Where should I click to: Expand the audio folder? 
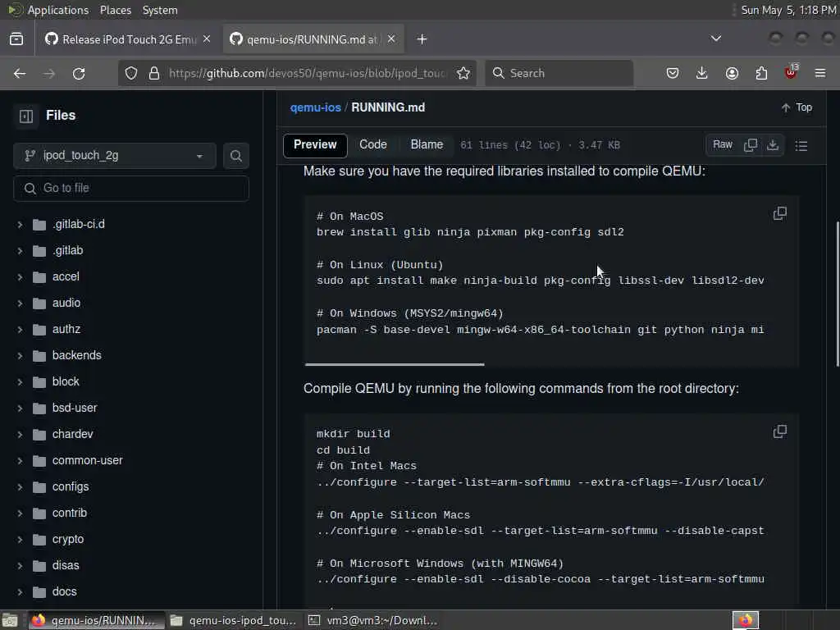tap(20, 304)
